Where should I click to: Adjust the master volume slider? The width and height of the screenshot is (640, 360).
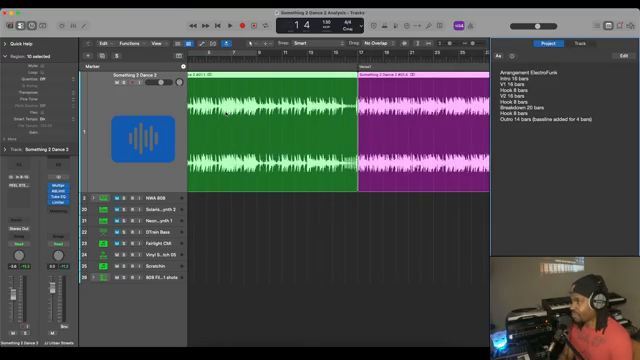point(533,26)
